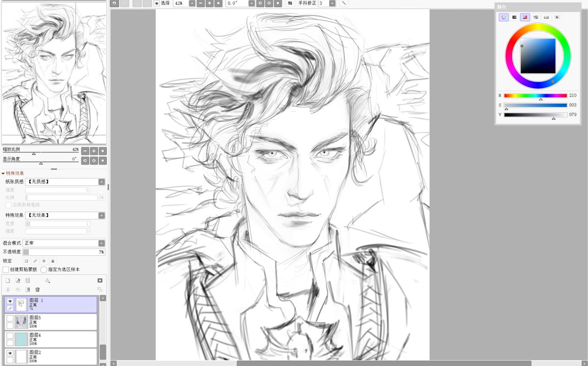Click layer list scrollbar up arrow
The height and width of the screenshot is (366, 588).
(x=102, y=298)
